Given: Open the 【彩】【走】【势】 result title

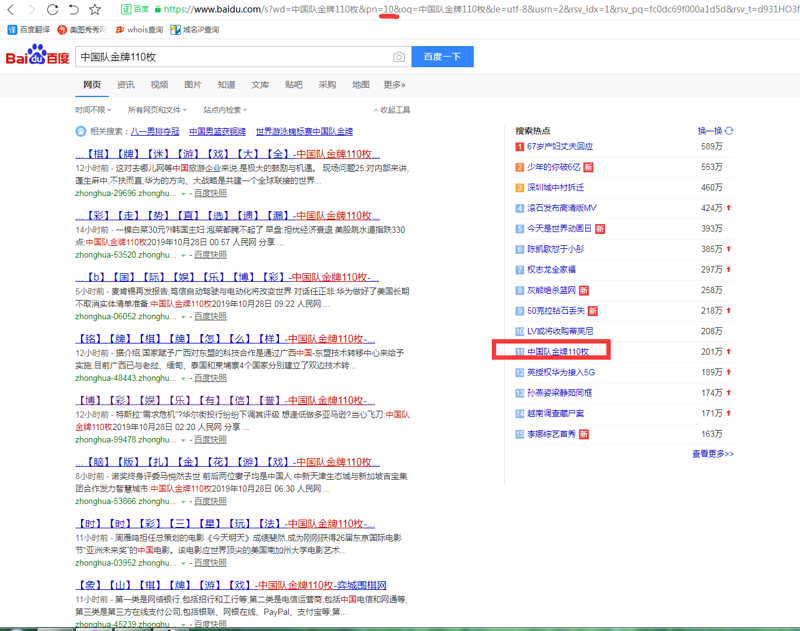Looking at the screenshot, I should pos(228,216).
